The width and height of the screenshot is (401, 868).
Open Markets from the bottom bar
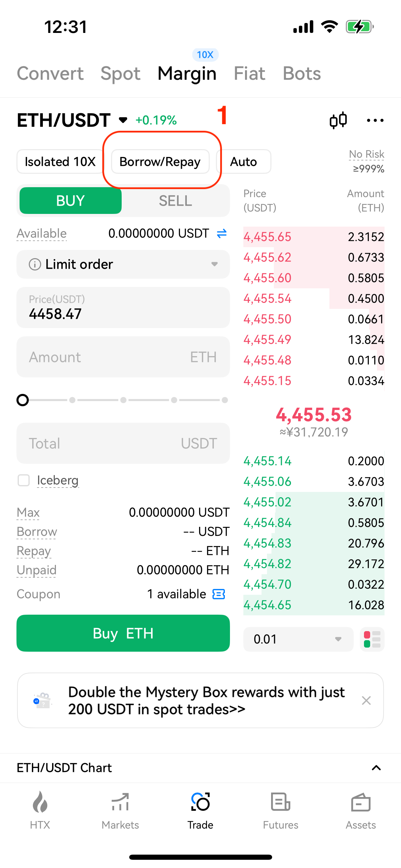pyautogui.click(x=120, y=810)
